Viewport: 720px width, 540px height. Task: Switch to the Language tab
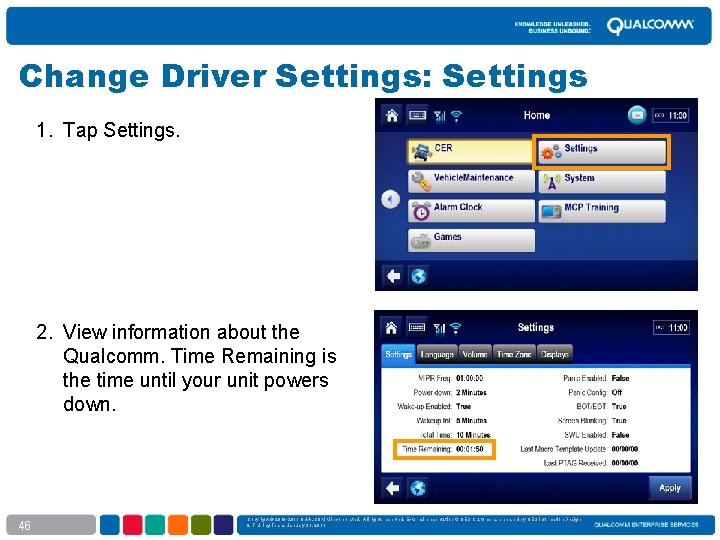click(x=437, y=354)
